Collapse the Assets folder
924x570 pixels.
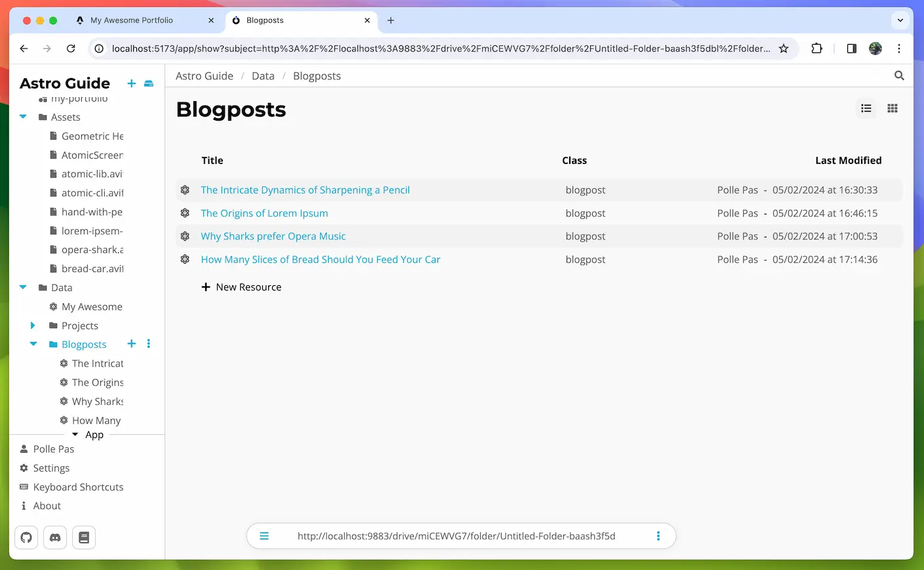[23, 117]
